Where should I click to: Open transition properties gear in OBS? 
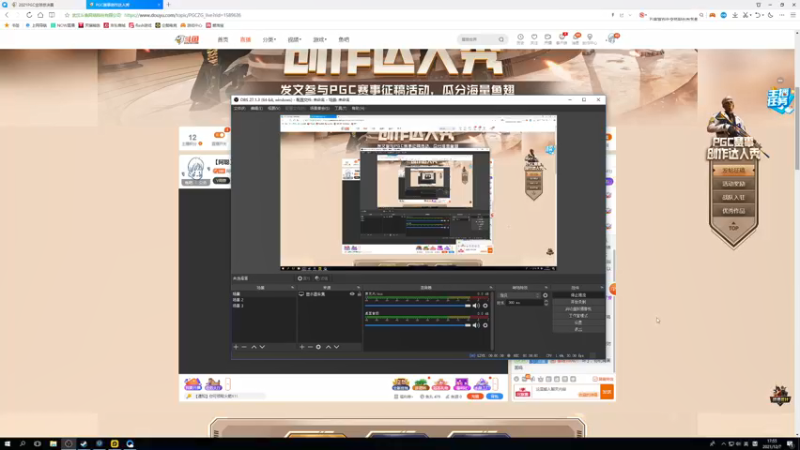(545, 295)
